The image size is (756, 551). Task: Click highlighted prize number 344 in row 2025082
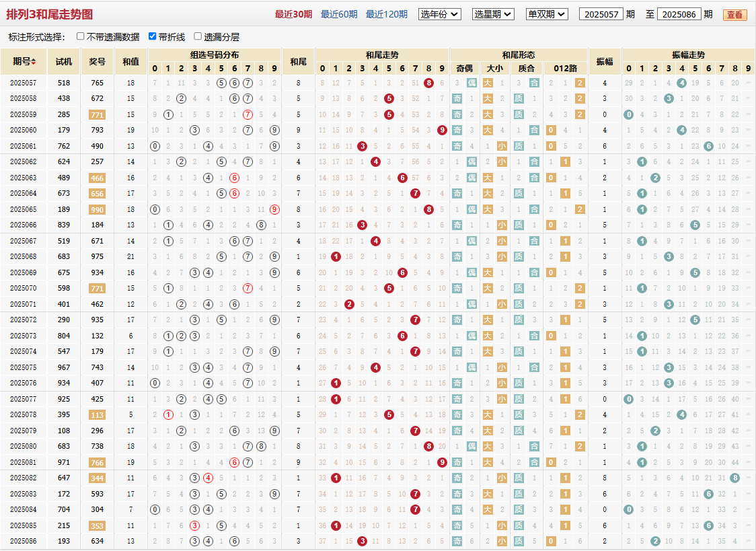click(98, 478)
